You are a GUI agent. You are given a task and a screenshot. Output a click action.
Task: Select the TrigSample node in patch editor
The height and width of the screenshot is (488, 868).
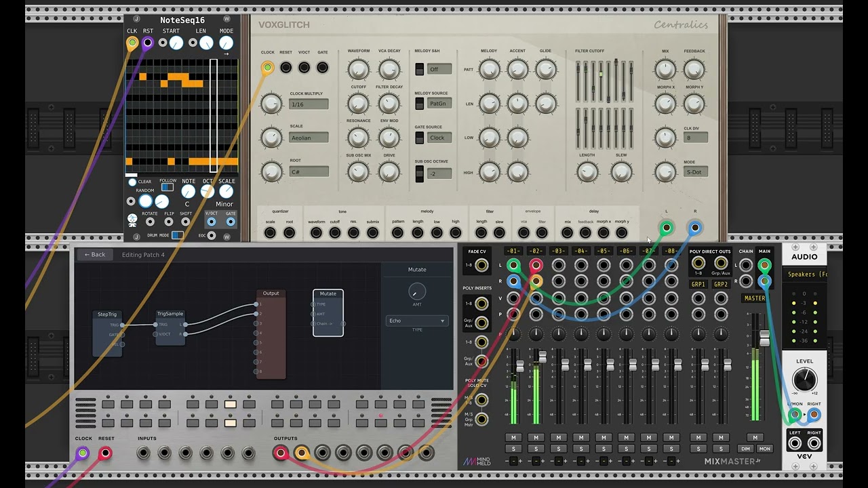170,328
